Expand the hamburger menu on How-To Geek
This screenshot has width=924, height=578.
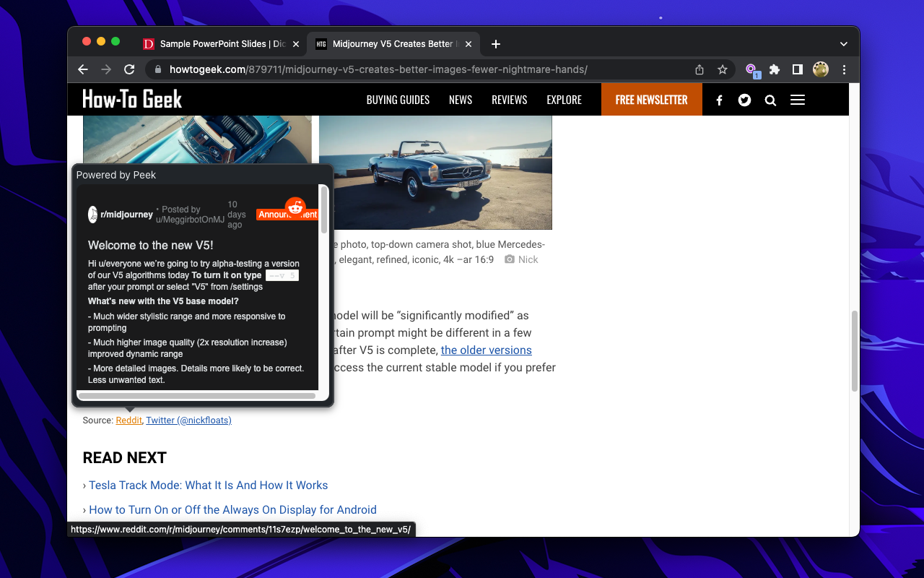click(797, 100)
